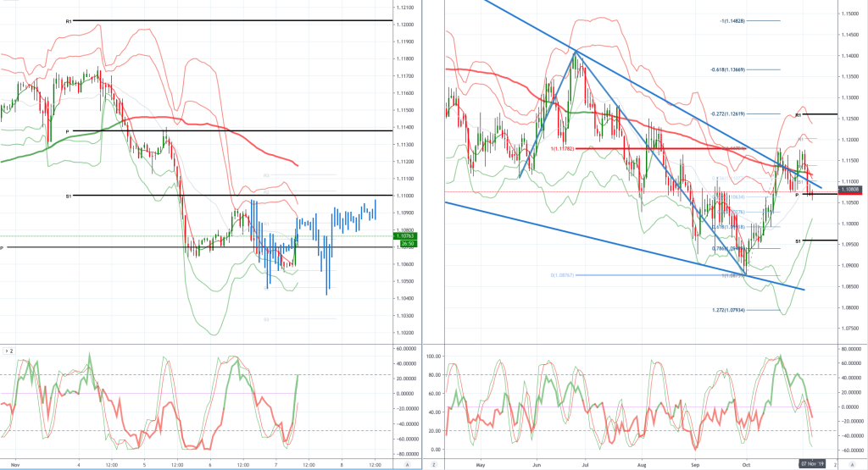Viewport: 868px width, 470px height.
Task: Expand the collapsed '> 2' indicator legend
Action: [x=8, y=351]
